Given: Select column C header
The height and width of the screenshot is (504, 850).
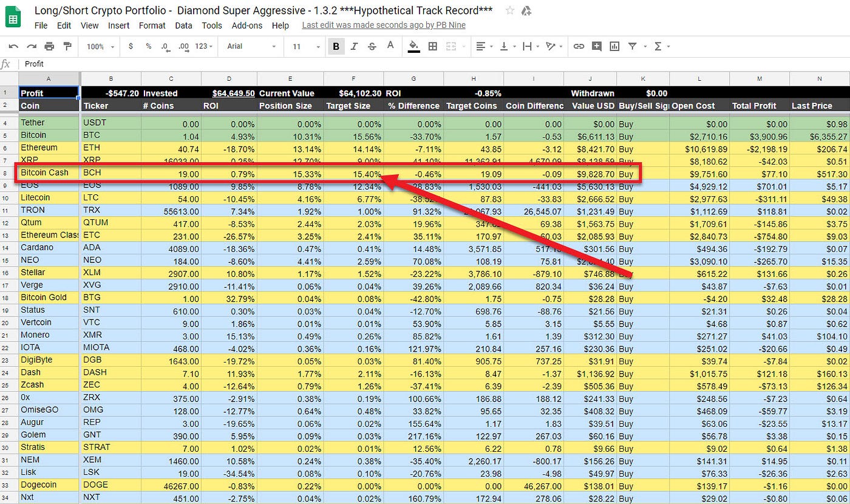Looking at the screenshot, I should [171, 79].
